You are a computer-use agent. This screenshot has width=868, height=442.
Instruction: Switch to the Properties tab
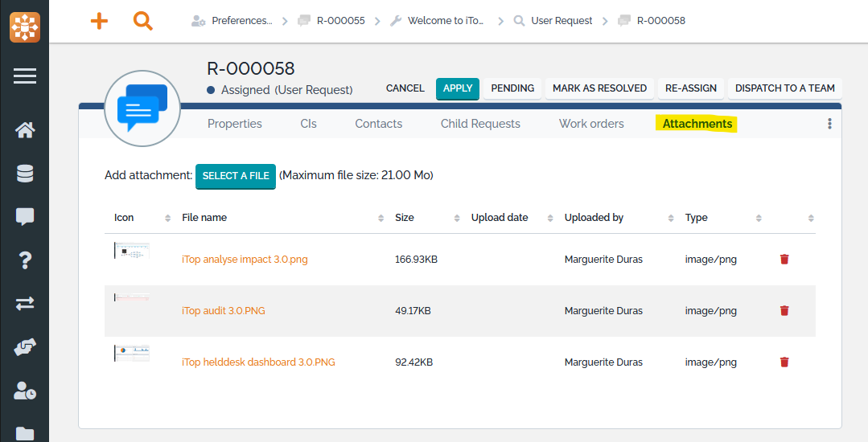click(235, 124)
